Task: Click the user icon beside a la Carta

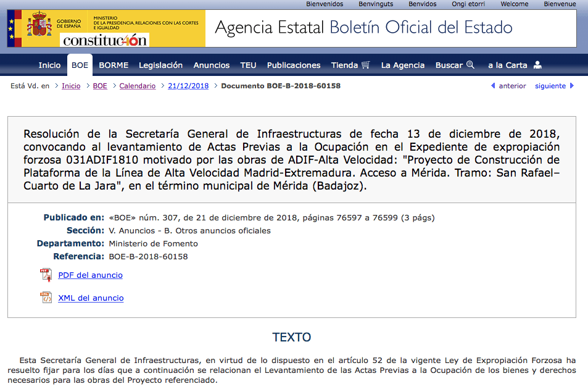Action: tap(537, 65)
